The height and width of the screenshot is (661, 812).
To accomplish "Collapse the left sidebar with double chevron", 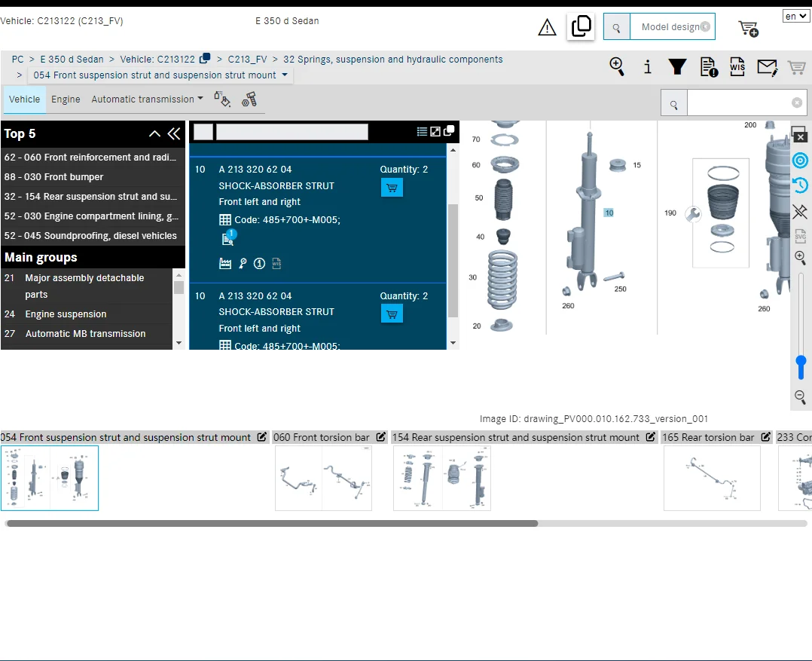I will tap(174, 133).
